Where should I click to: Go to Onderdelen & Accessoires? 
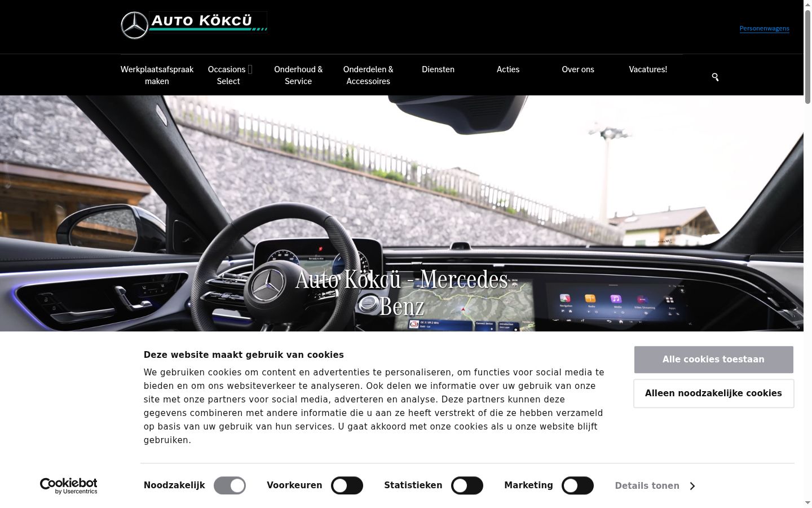[368, 75]
